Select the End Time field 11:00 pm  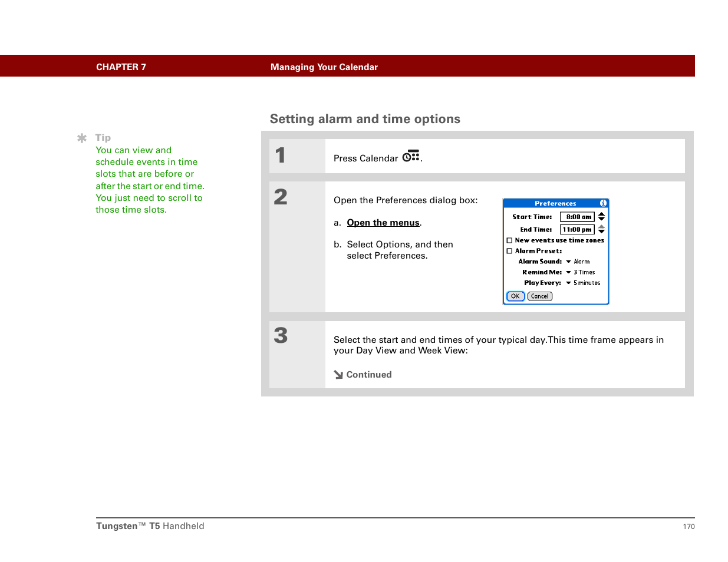click(577, 230)
